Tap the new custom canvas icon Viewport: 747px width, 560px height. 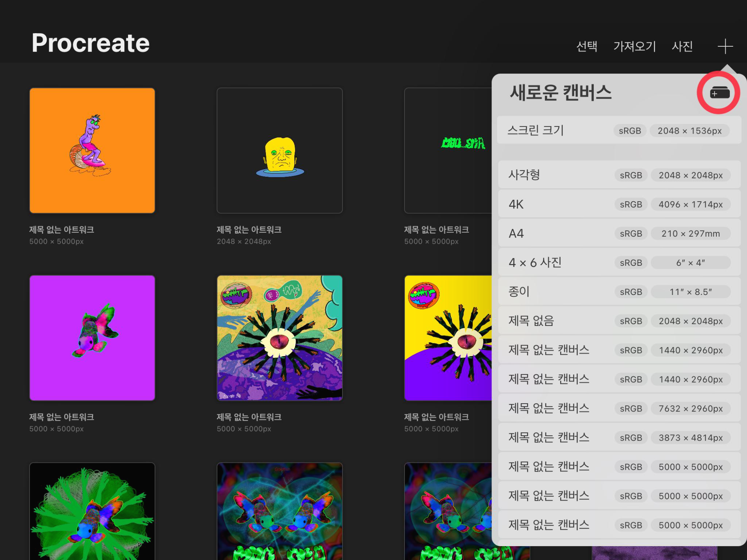pyautogui.click(x=719, y=93)
